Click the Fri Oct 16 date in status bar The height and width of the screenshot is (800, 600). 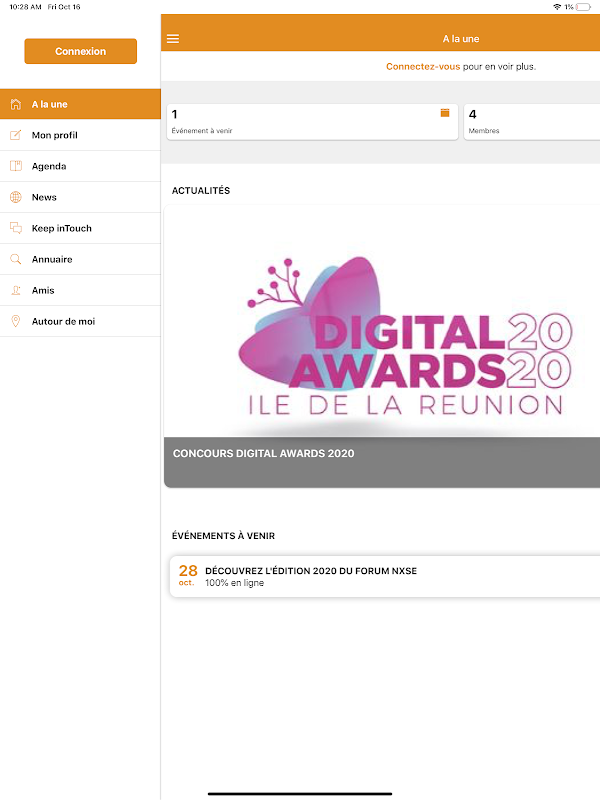pyautogui.click(x=64, y=7)
